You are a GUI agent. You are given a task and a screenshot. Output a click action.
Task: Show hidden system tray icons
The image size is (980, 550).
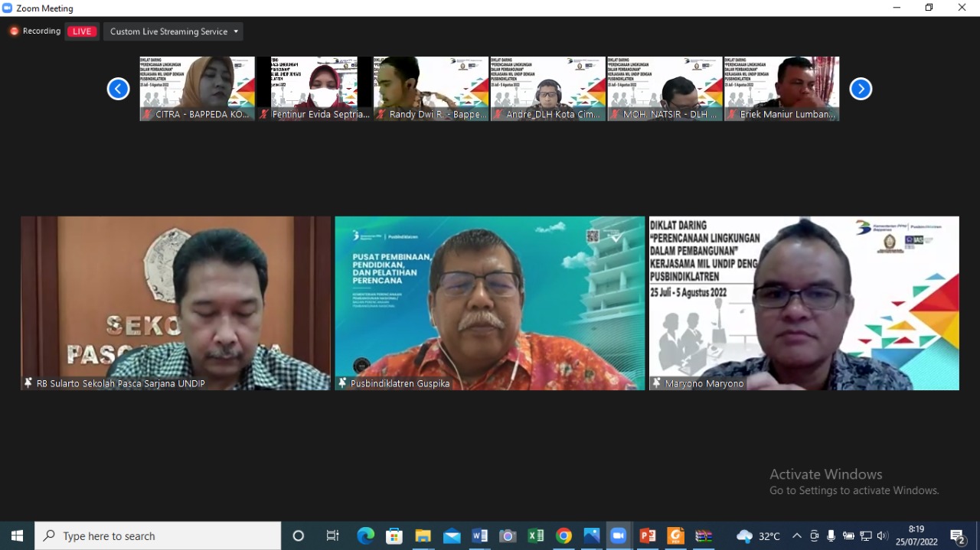pos(797,536)
